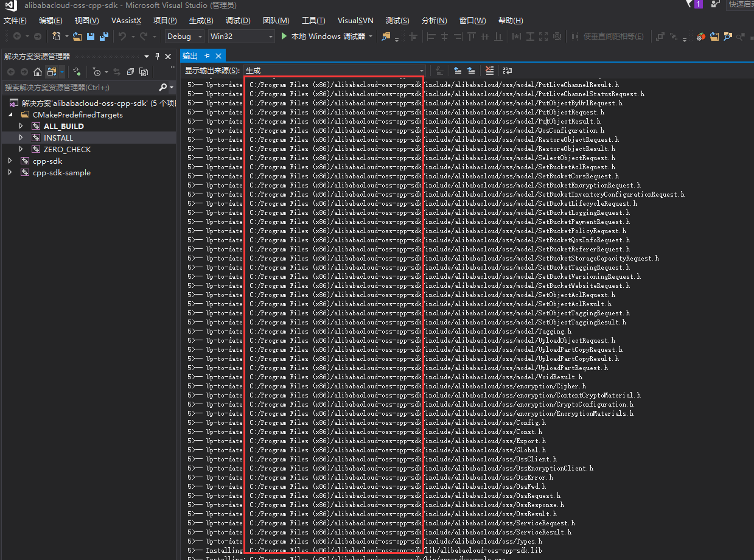The height and width of the screenshot is (560, 754).
Task: Open Solution Explorer window position dropdown
Action: click(147, 56)
